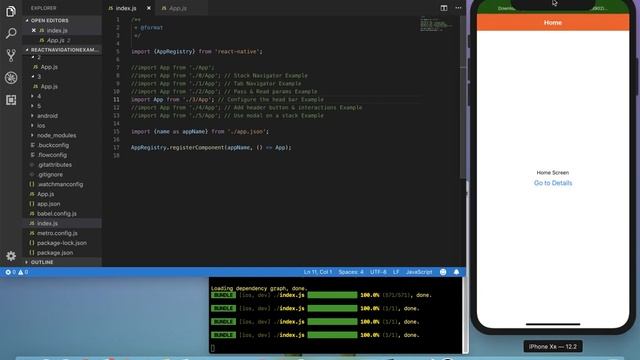Show errors from the status bar icon
The image size is (640, 360).
tap(10, 272)
